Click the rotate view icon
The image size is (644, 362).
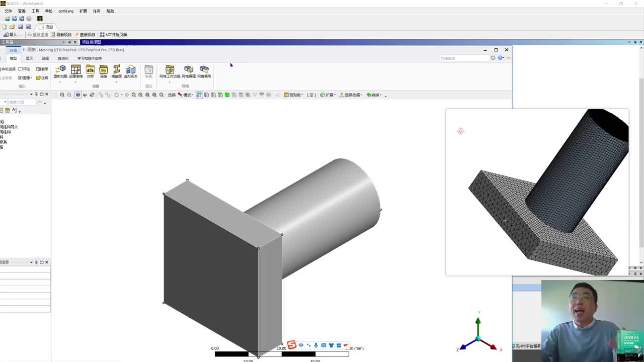tap(116, 95)
